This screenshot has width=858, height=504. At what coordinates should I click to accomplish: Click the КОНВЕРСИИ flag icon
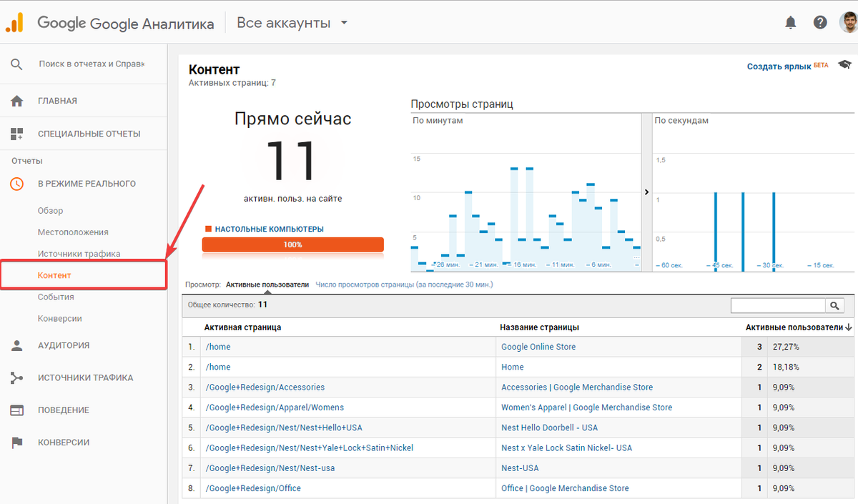tap(17, 442)
